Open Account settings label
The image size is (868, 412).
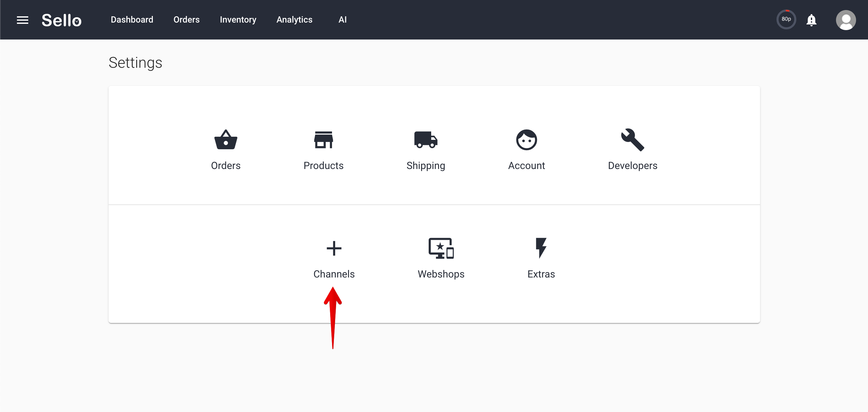(x=526, y=165)
